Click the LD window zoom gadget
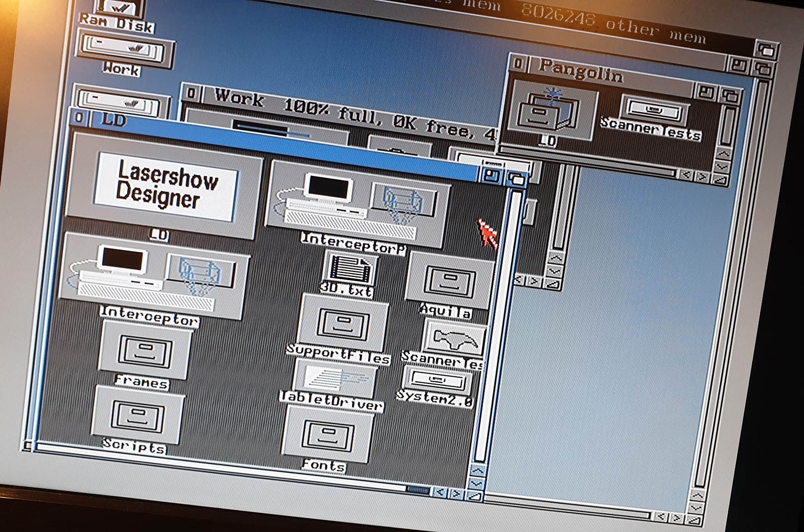Viewport: 804px width, 532px height. (x=492, y=175)
